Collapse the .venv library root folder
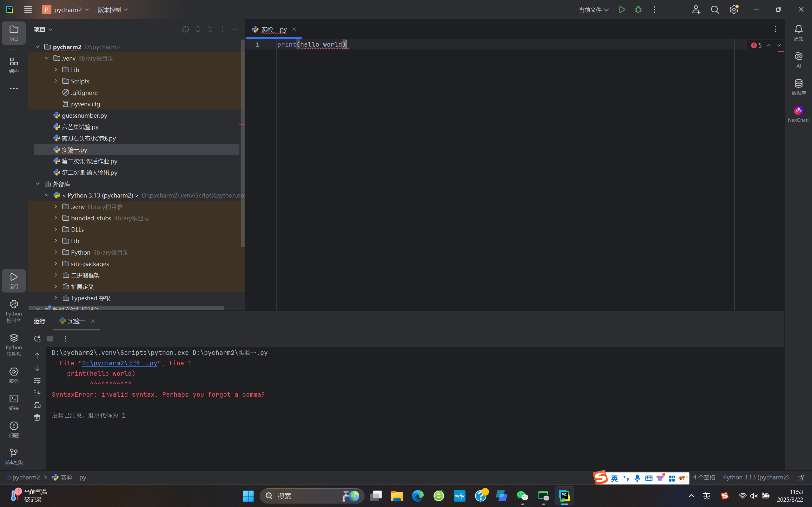Viewport: 812px width, 507px height. pyautogui.click(x=47, y=58)
